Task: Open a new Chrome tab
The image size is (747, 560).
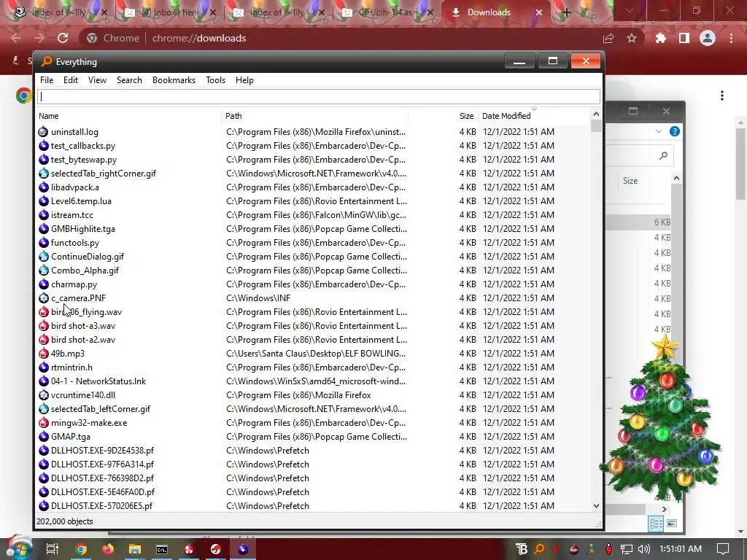Action: pos(566,12)
